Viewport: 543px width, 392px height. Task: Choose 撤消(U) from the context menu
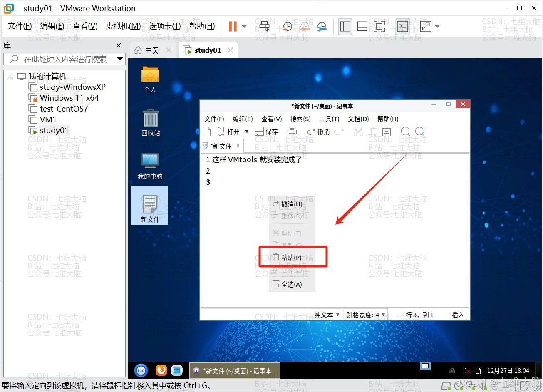click(x=292, y=204)
